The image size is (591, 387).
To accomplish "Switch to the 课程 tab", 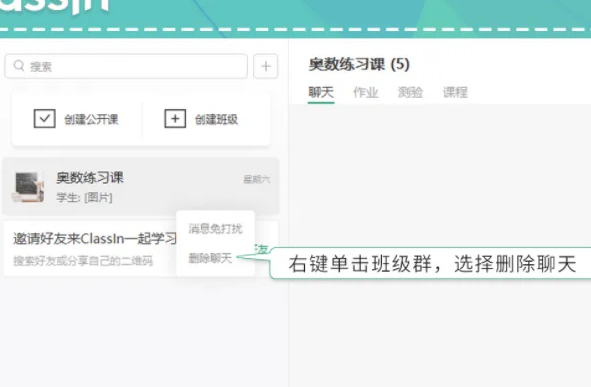I will 455,92.
